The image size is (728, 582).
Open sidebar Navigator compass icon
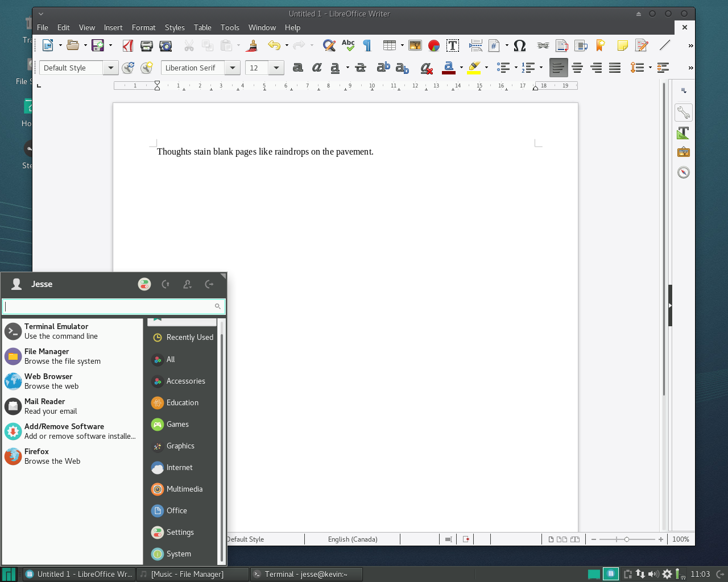684,172
